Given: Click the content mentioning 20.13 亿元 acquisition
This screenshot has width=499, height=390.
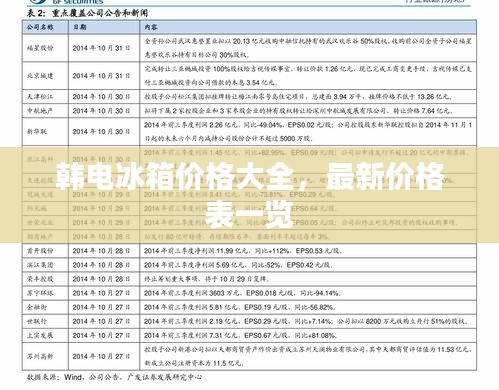Looking at the screenshot, I should coord(308,48).
